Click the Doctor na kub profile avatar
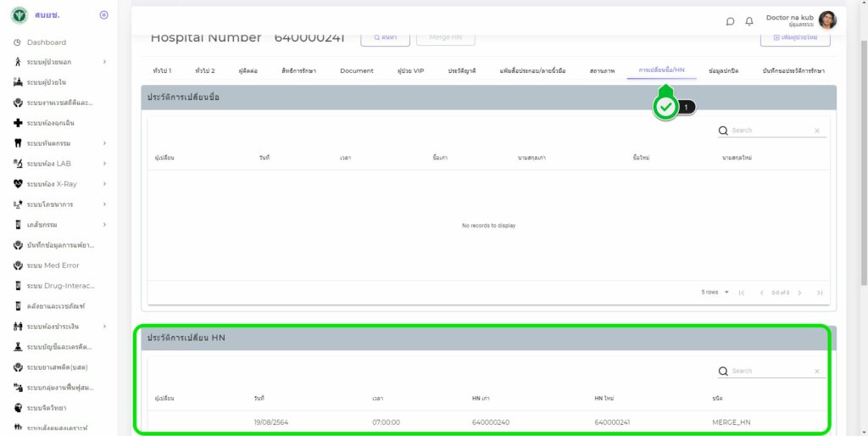 tap(827, 20)
